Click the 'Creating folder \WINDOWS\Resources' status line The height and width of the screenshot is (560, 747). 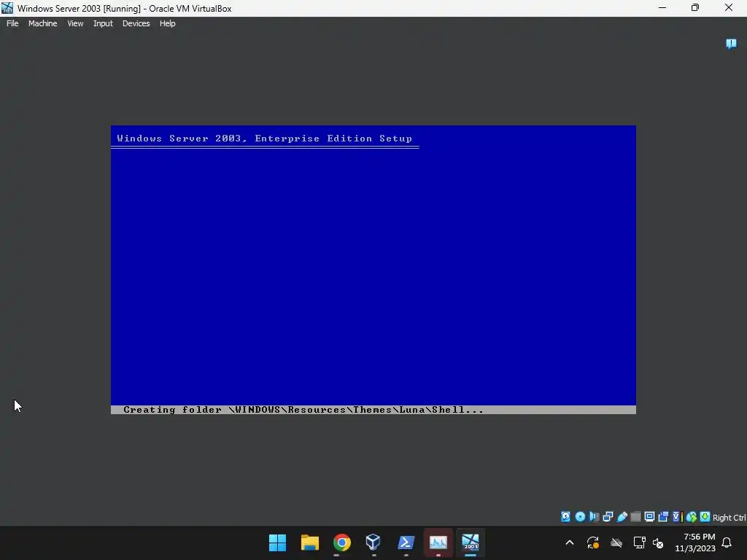tap(303, 410)
